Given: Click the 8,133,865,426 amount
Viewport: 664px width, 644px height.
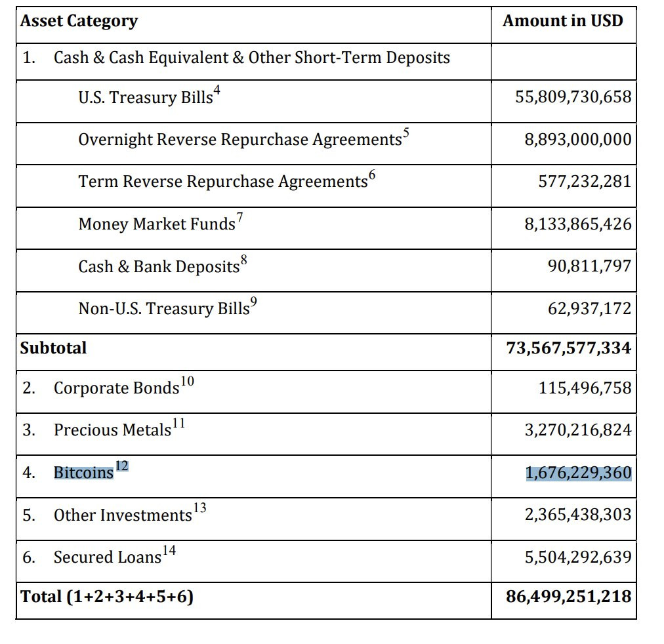Looking at the screenshot, I should point(578,224).
